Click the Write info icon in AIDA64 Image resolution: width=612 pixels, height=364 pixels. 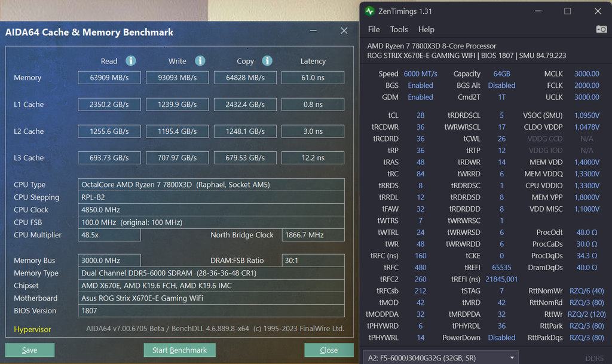[x=200, y=61]
